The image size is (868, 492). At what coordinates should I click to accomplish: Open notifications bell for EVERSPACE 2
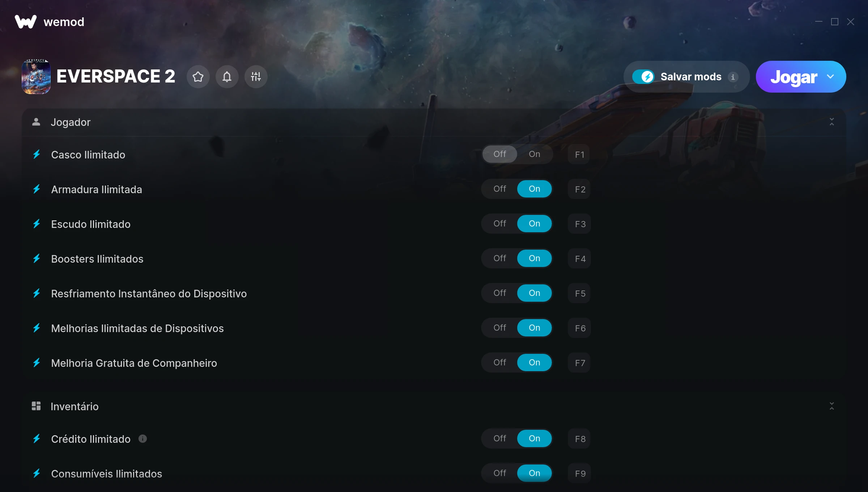pos(227,77)
